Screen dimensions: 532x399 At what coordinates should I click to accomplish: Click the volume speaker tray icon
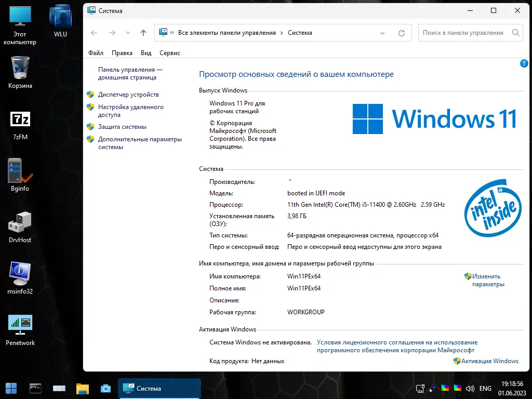point(470,389)
